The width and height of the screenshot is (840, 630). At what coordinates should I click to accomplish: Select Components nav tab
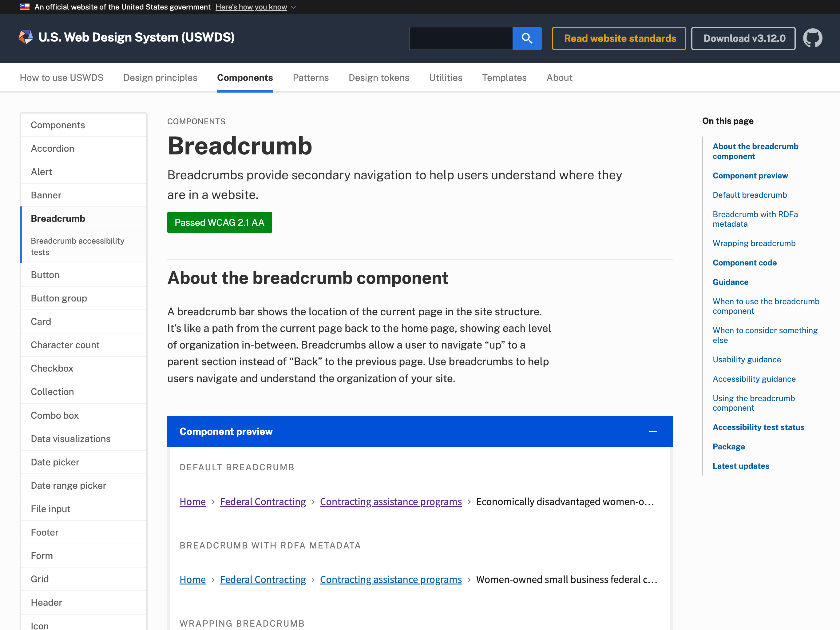(245, 78)
